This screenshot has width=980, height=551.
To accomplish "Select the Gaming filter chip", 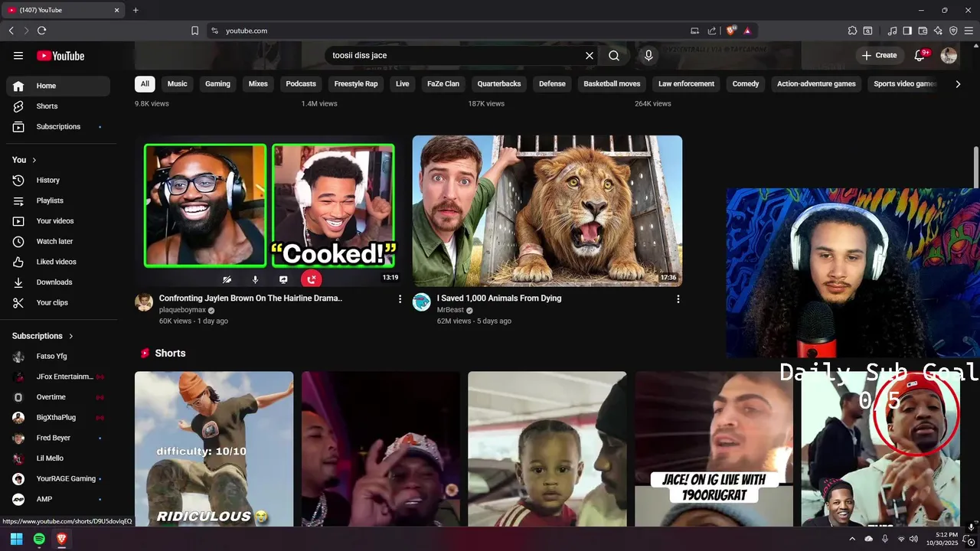I will point(217,84).
